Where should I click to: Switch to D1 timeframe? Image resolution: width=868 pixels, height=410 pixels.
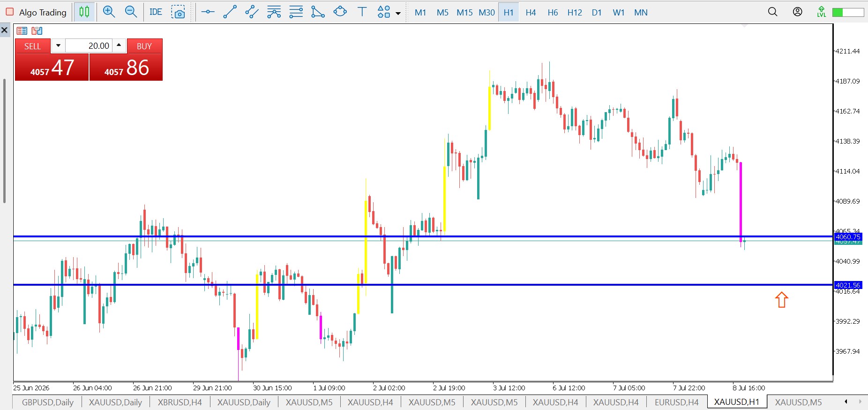click(x=597, y=13)
